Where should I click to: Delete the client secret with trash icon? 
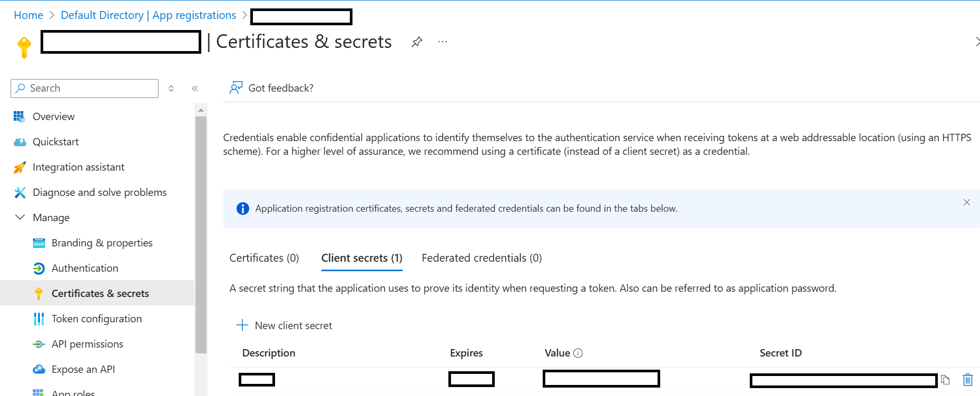point(968,380)
